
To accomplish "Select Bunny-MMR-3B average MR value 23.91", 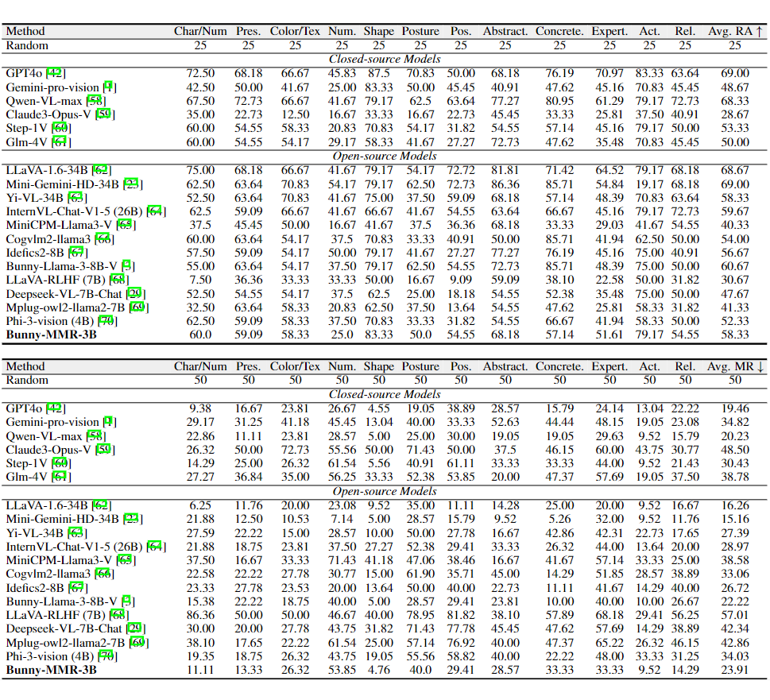I will 735,670.
